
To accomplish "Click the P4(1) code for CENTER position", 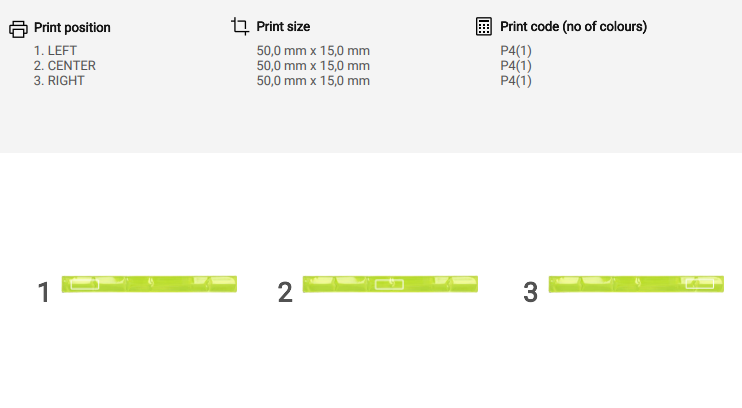I will [516, 66].
